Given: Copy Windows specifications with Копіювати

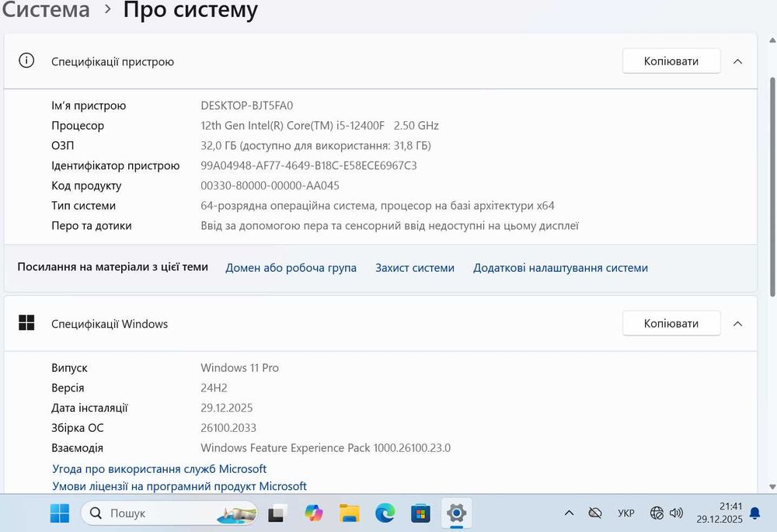Looking at the screenshot, I should point(671,323).
